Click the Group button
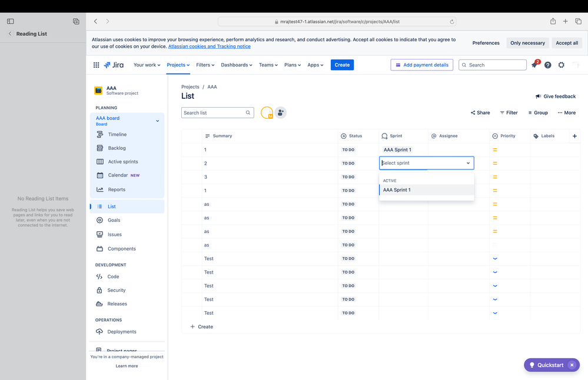 (x=538, y=112)
